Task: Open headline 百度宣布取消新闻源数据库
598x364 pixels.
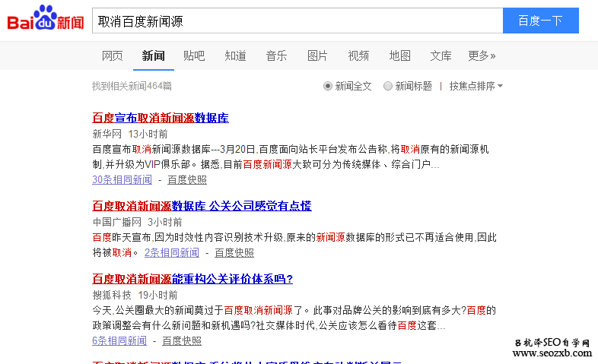Action: 161,118
